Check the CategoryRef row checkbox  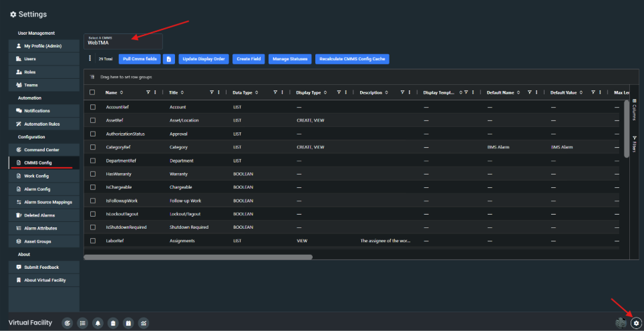click(x=93, y=147)
